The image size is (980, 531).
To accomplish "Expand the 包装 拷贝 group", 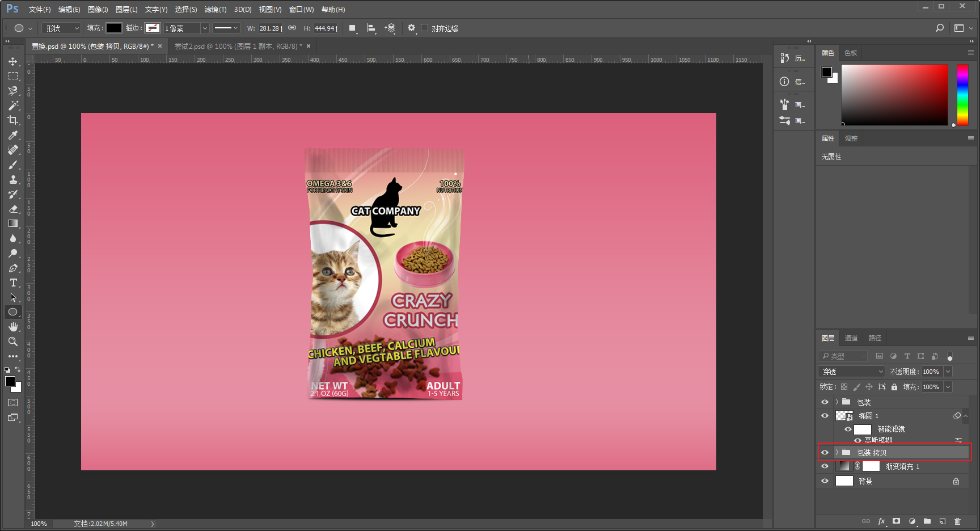I will (837, 453).
